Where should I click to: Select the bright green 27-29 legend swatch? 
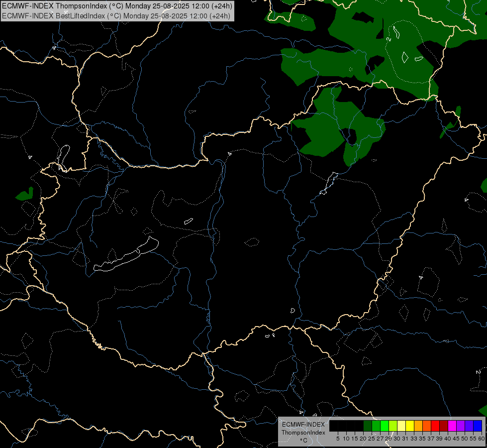coord(385,426)
